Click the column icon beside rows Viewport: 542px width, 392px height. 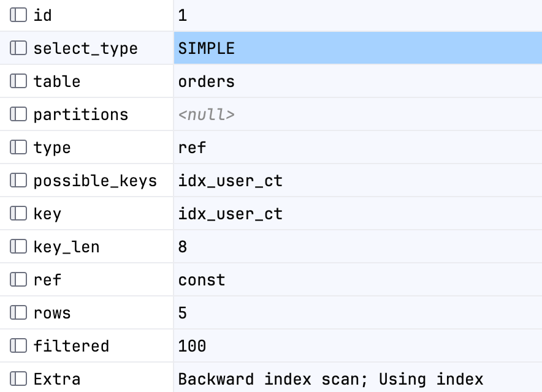coord(18,313)
